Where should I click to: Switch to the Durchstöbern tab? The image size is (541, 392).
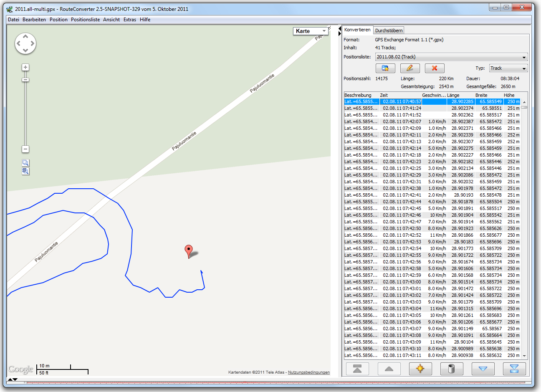[x=389, y=30]
